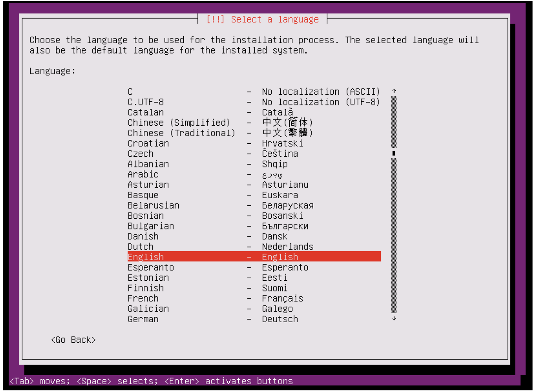The width and height of the screenshot is (535, 392).
Task: Select Esperanto in the list
Action: tap(254, 267)
